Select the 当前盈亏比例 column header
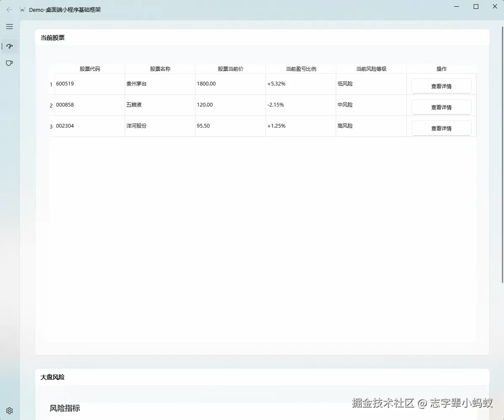504x420 pixels. (300, 68)
